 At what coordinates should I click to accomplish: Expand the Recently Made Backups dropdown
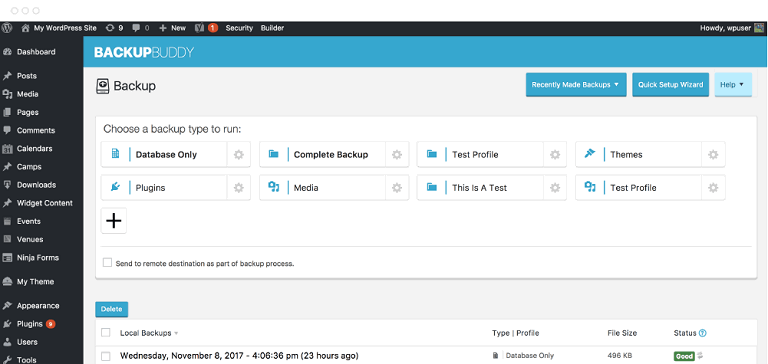coord(576,85)
